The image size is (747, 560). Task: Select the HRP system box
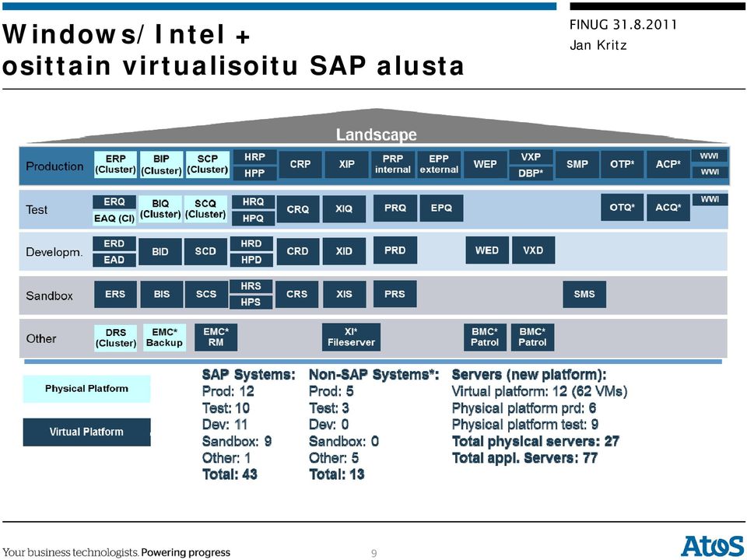click(254, 157)
